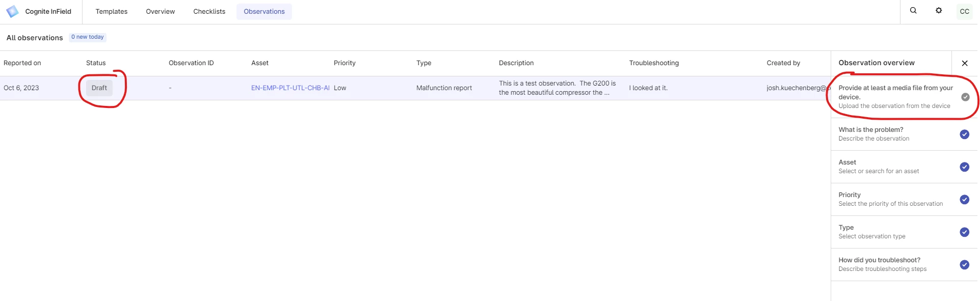The height and width of the screenshot is (301, 980).
Task: Click the checkmark next to What is the problem
Action: (964, 134)
